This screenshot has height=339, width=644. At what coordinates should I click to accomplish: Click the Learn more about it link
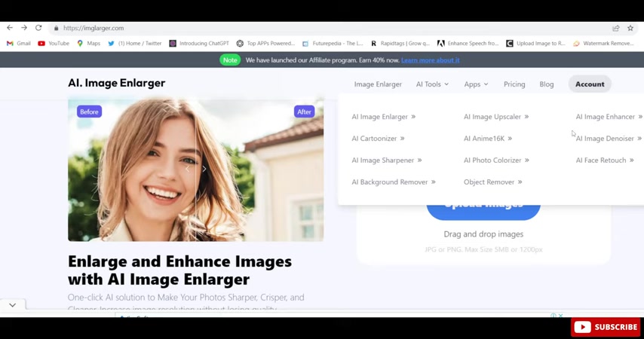tap(430, 60)
